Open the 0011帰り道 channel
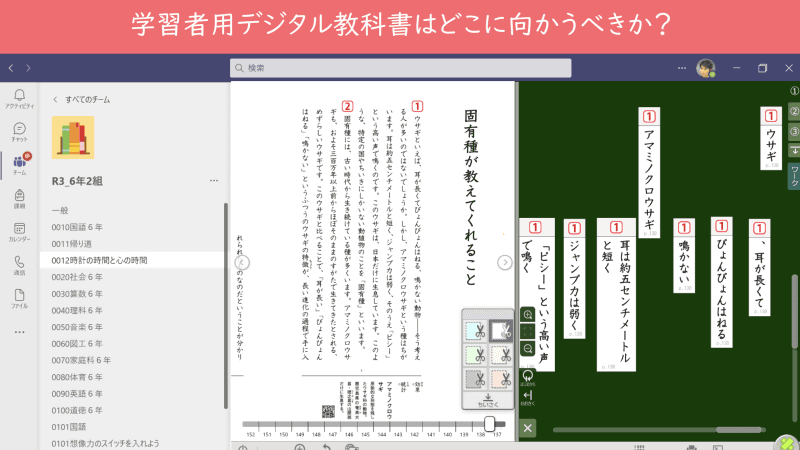The height and width of the screenshot is (450, 800). 71,244
